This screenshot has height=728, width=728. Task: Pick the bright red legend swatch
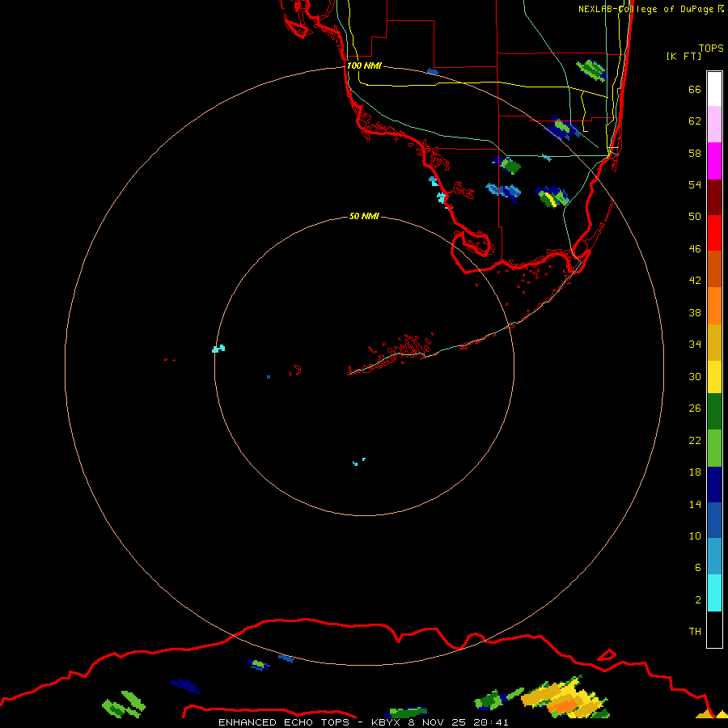point(714,233)
